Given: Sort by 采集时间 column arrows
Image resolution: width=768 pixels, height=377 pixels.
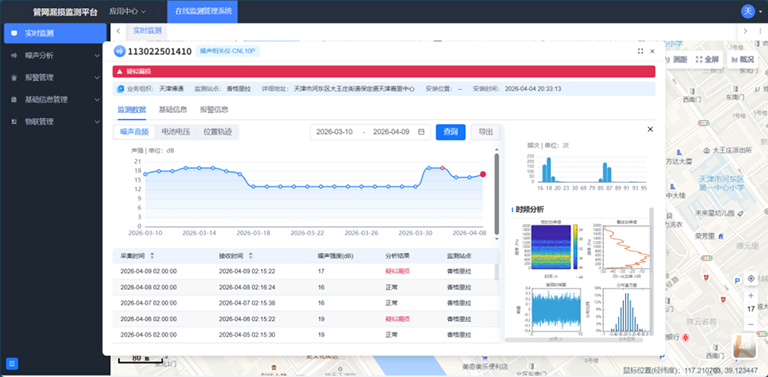Looking at the screenshot, I should (x=152, y=256).
